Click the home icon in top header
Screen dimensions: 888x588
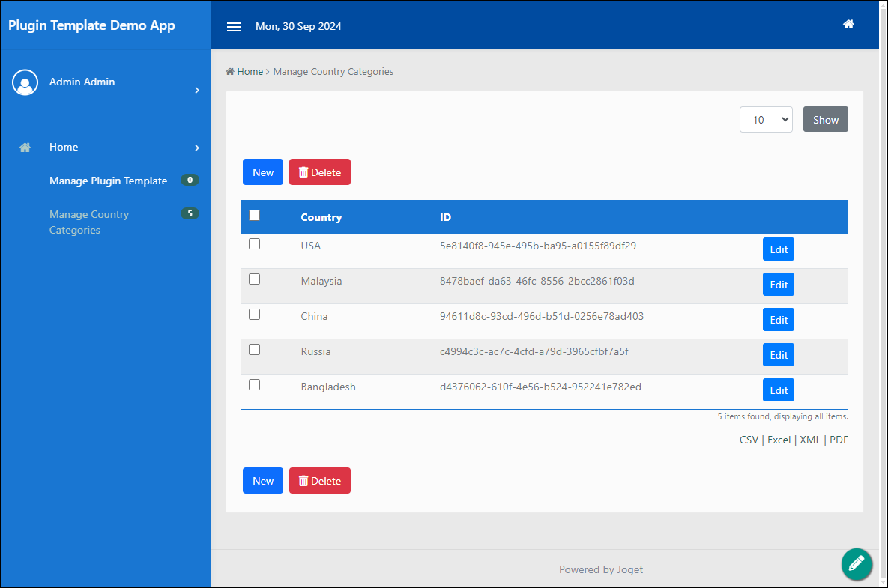click(x=848, y=24)
